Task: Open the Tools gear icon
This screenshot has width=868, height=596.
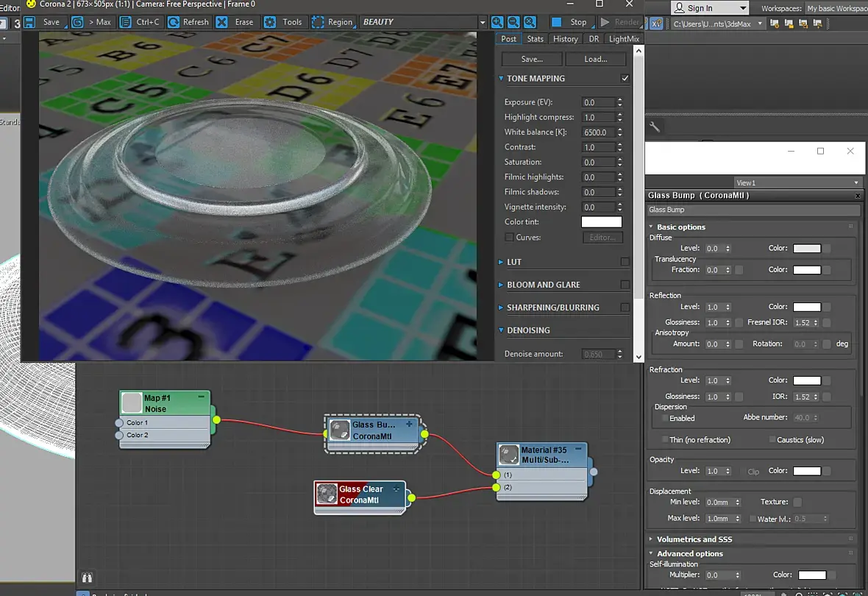Action: coord(269,22)
